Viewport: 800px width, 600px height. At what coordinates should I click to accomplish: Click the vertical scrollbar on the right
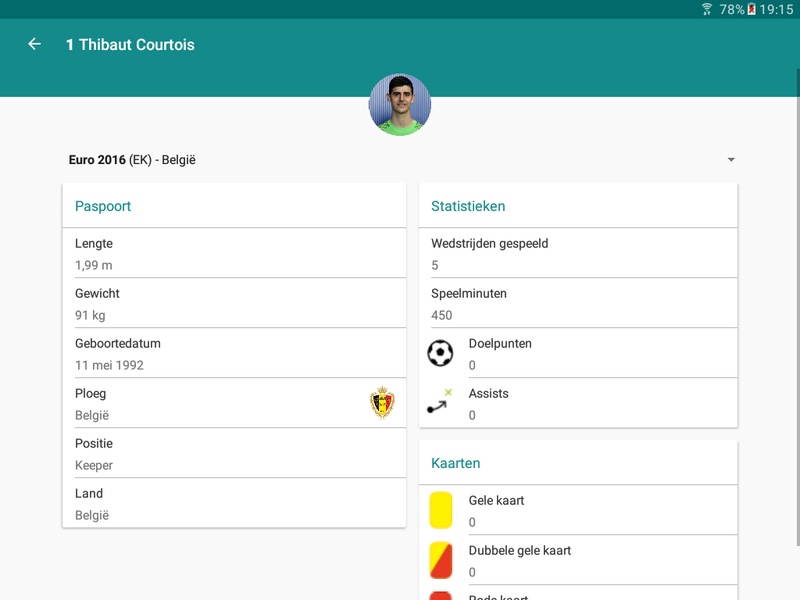point(797,306)
